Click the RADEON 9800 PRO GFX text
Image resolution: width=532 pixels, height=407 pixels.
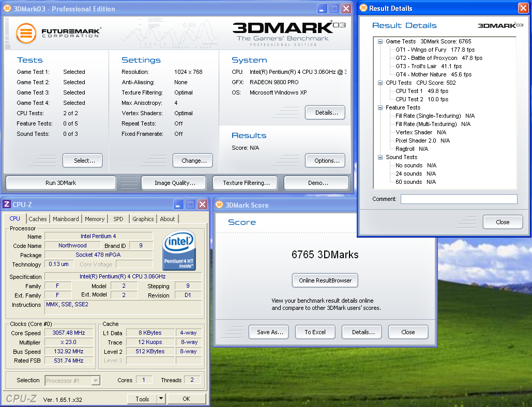pos(274,82)
